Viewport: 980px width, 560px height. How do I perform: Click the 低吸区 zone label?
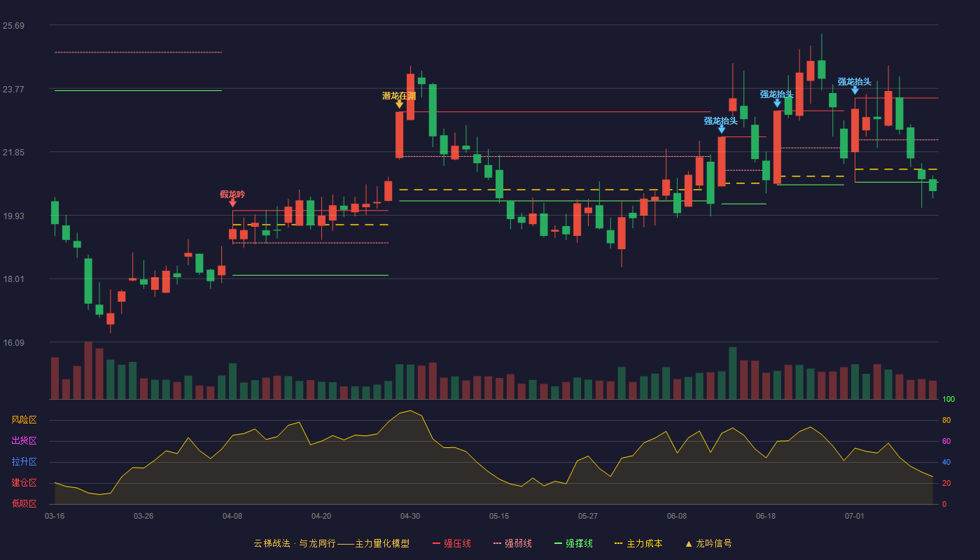(x=24, y=503)
